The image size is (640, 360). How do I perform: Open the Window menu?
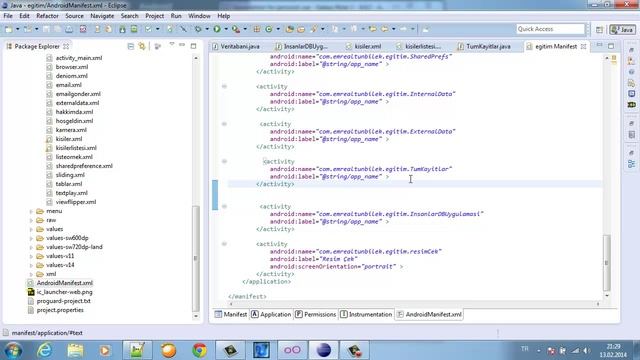coord(199,16)
